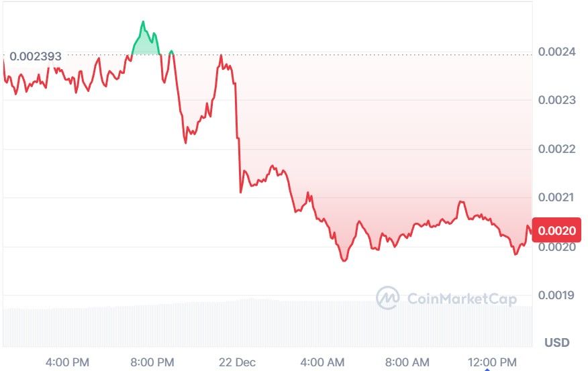Click the 0.0022 price axis label
Screen dimensions: 588x371
pyautogui.click(x=556, y=149)
